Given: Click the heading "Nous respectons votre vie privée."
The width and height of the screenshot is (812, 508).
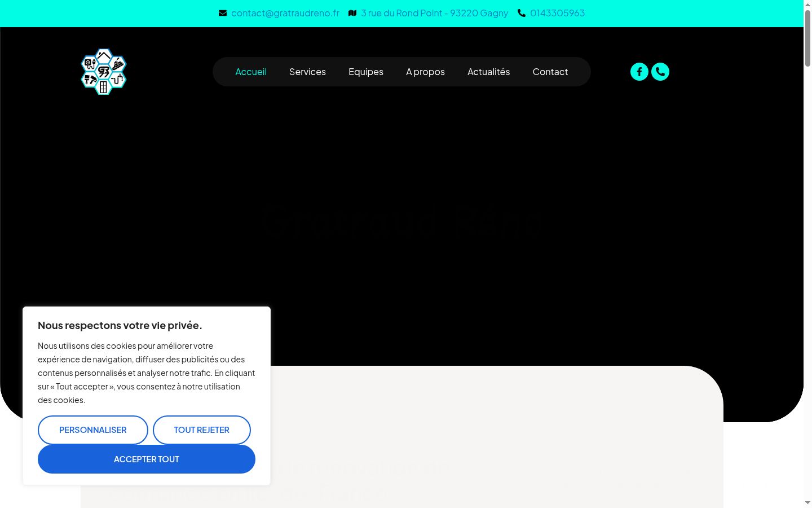Looking at the screenshot, I should point(120,325).
